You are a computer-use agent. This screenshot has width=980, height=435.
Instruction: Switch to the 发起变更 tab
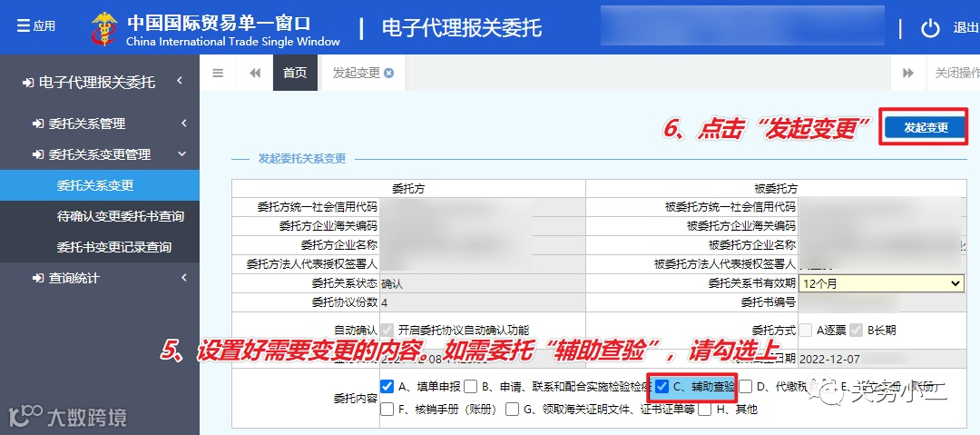tap(357, 74)
